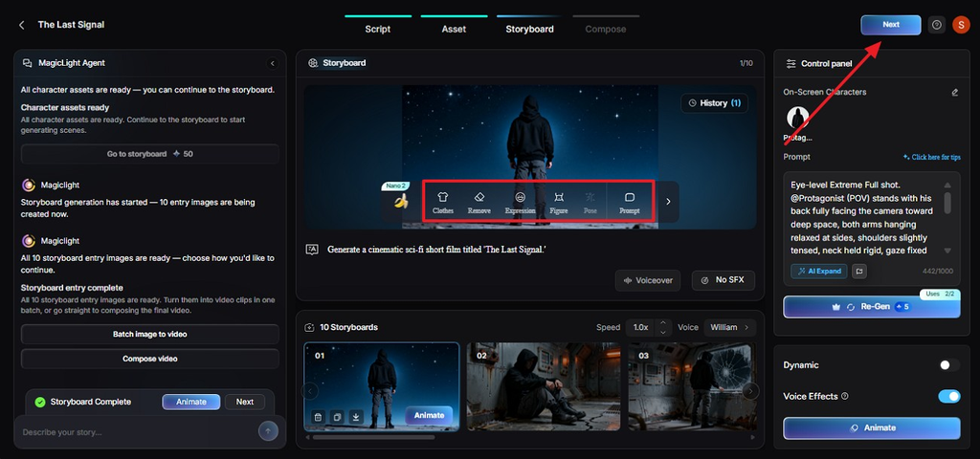Delete storyboard 01 with trash icon
Screen dimensions: 980x459
click(318, 417)
